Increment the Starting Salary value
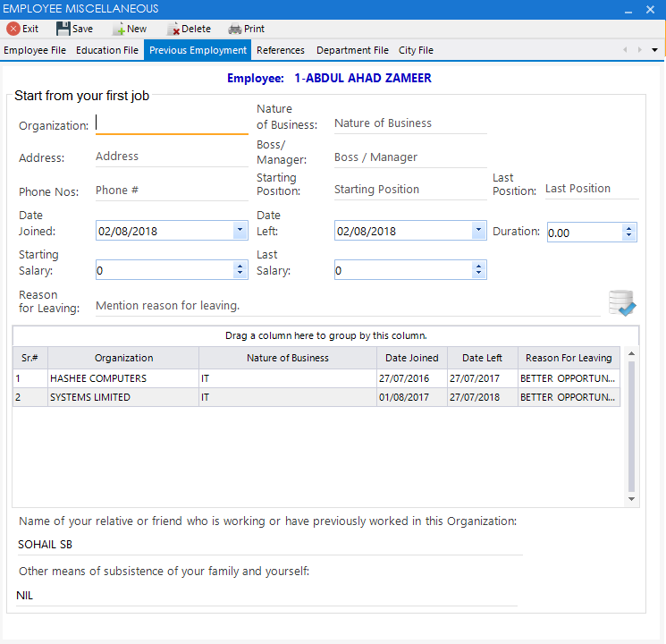The height and width of the screenshot is (644, 666). (240, 266)
